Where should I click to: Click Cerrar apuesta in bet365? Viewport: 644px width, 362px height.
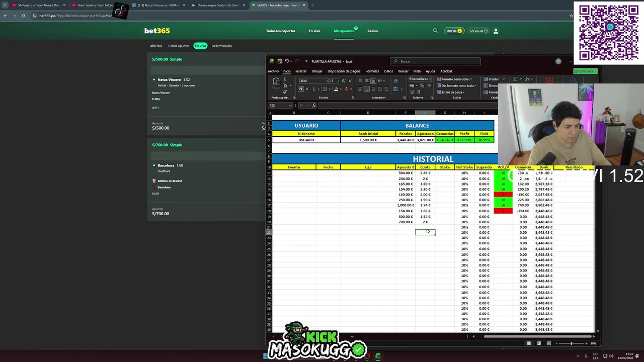179,46
